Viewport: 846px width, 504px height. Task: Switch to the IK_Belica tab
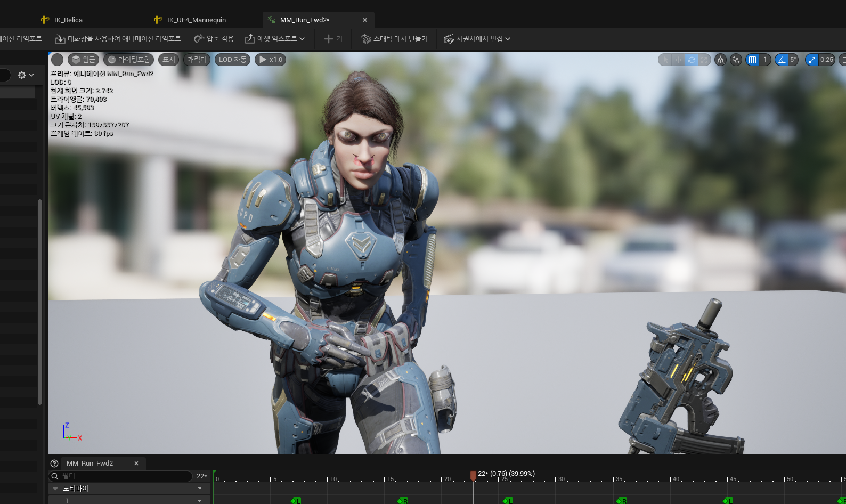(68, 20)
